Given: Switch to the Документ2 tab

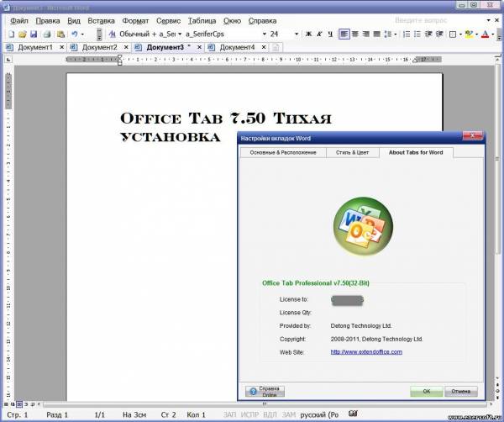Looking at the screenshot, I should pyautogui.click(x=99, y=47).
